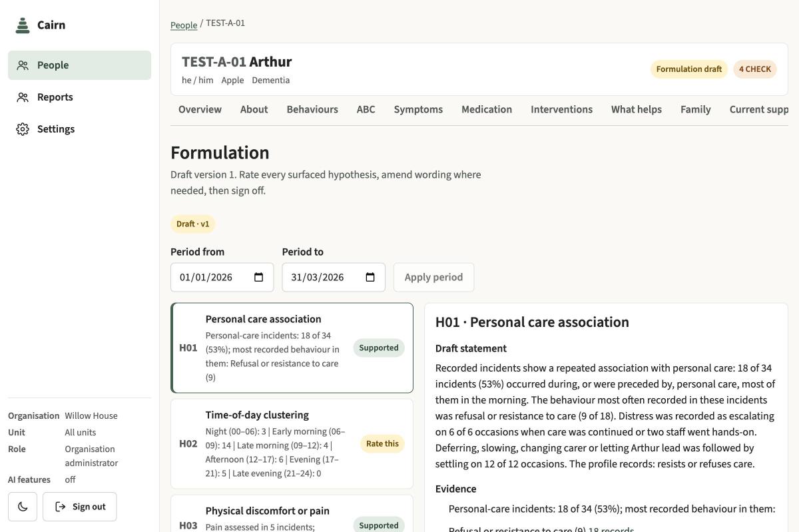Click the Draft · v1 badge
The height and width of the screenshot is (532, 799).
(193, 224)
